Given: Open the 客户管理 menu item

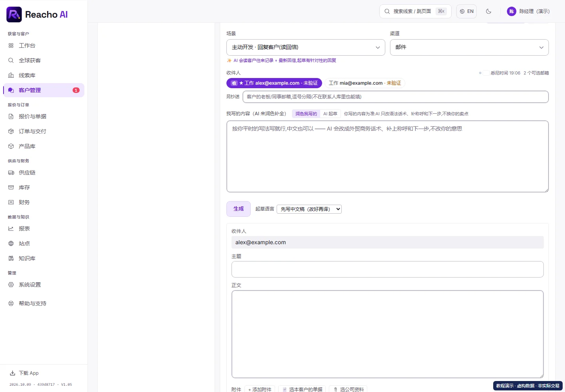Looking at the screenshot, I should click(x=44, y=90).
